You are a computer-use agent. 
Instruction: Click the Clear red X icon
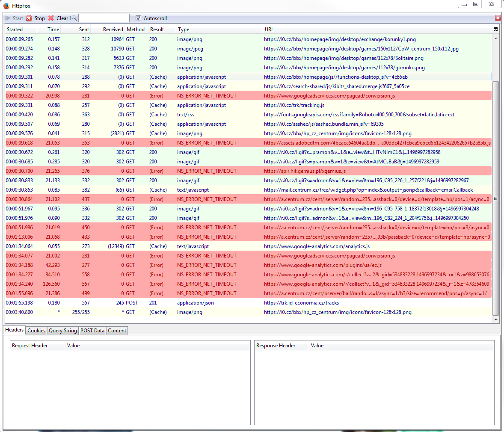[x=51, y=18]
